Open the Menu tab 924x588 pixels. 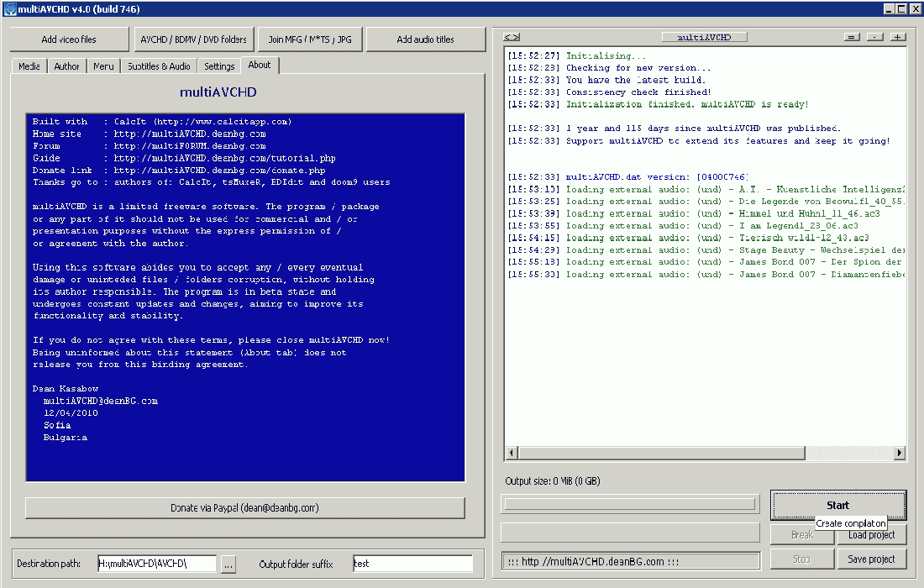pyautogui.click(x=104, y=66)
